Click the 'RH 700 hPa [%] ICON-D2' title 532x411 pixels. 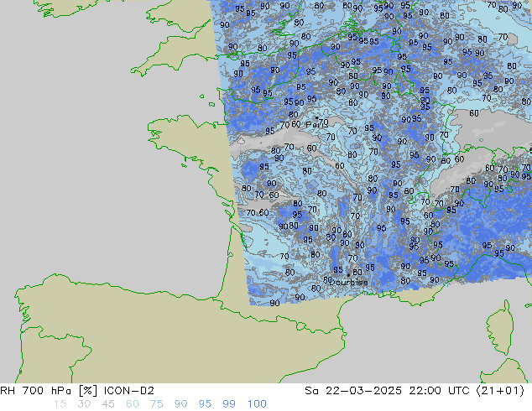(x=77, y=391)
